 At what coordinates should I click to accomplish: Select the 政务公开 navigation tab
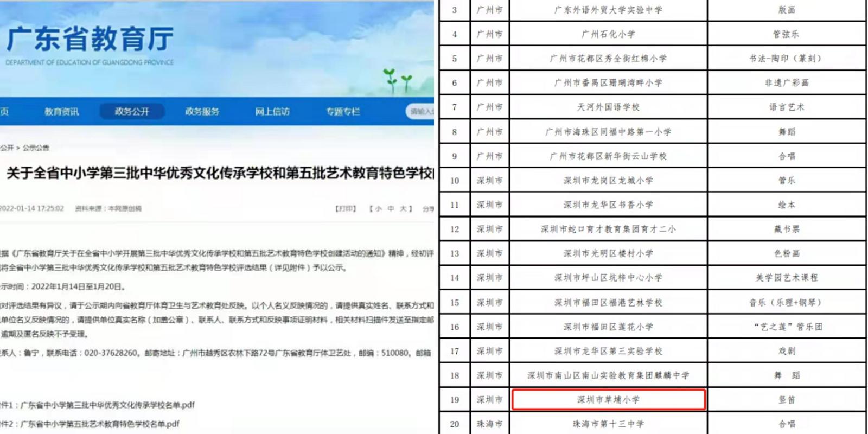pyautogui.click(x=132, y=112)
